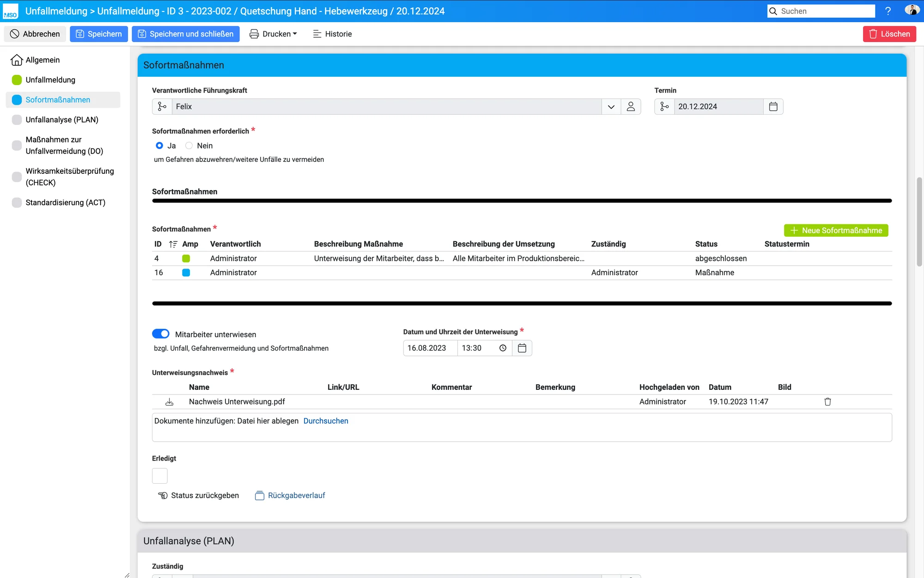Viewport: 924px width, 578px height.
Task: Open calendar icon for Unterweisung date
Action: (522, 348)
